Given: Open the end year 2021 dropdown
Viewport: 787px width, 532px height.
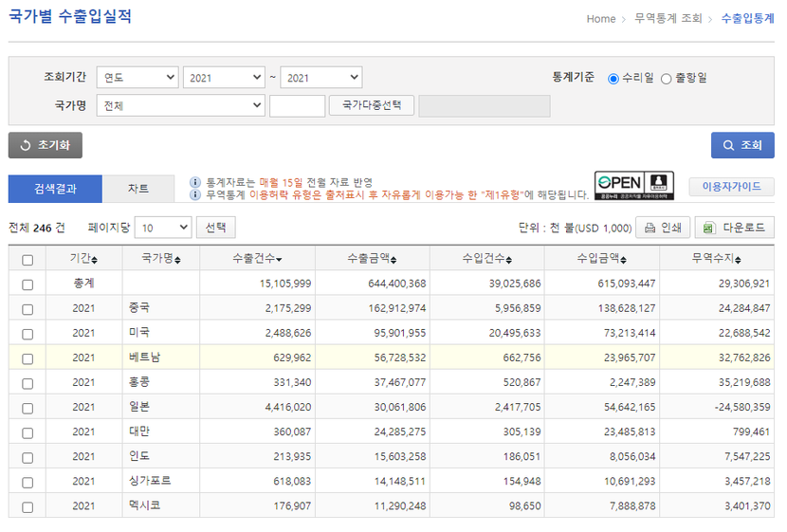Looking at the screenshot, I should tap(321, 78).
